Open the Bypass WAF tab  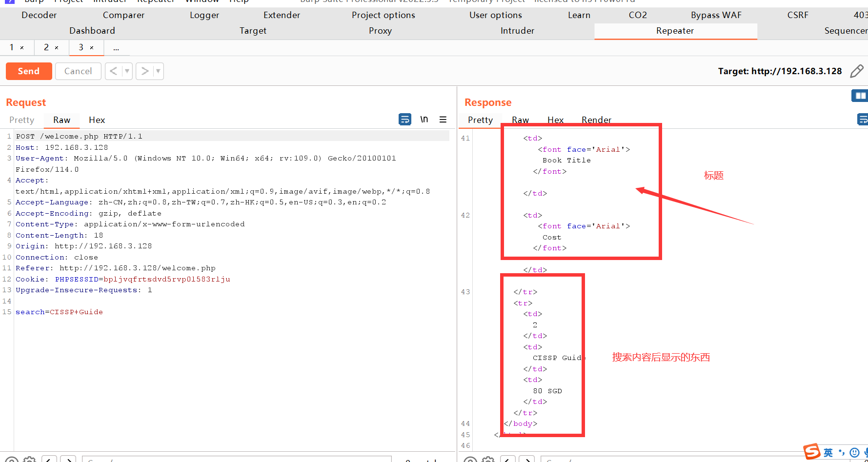click(x=716, y=15)
